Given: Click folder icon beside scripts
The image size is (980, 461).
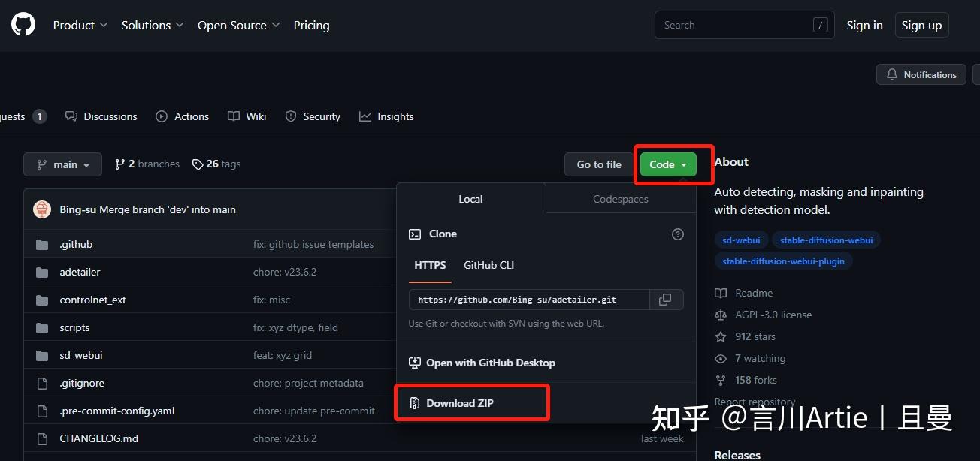Looking at the screenshot, I should [42, 327].
